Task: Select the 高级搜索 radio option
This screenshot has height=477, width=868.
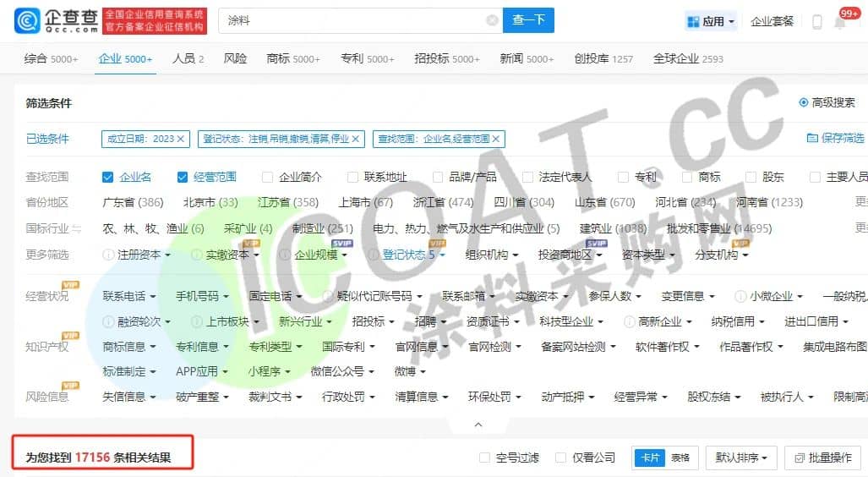Action: tap(803, 102)
